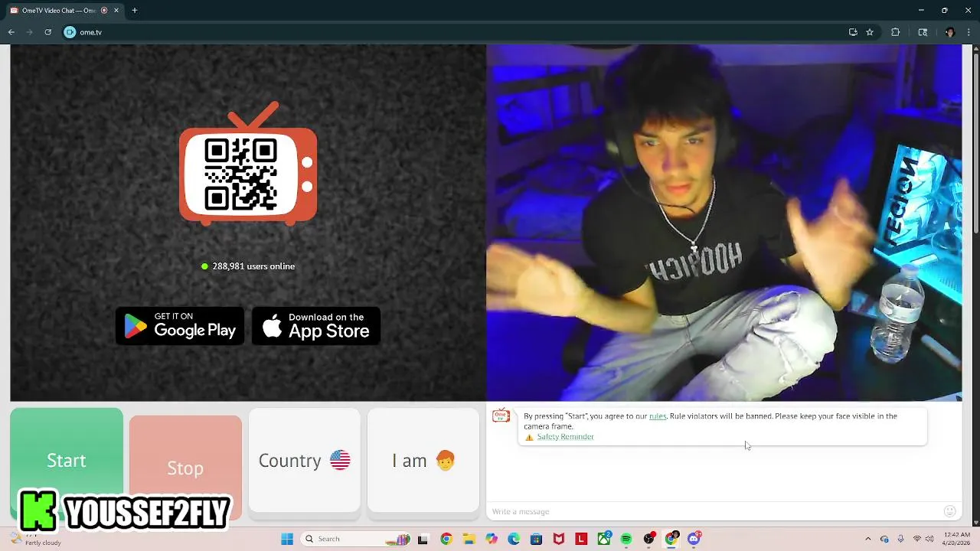Open Discord from the taskbar
The height and width of the screenshot is (551, 980).
pyautogui.click(x=694, y=539)
